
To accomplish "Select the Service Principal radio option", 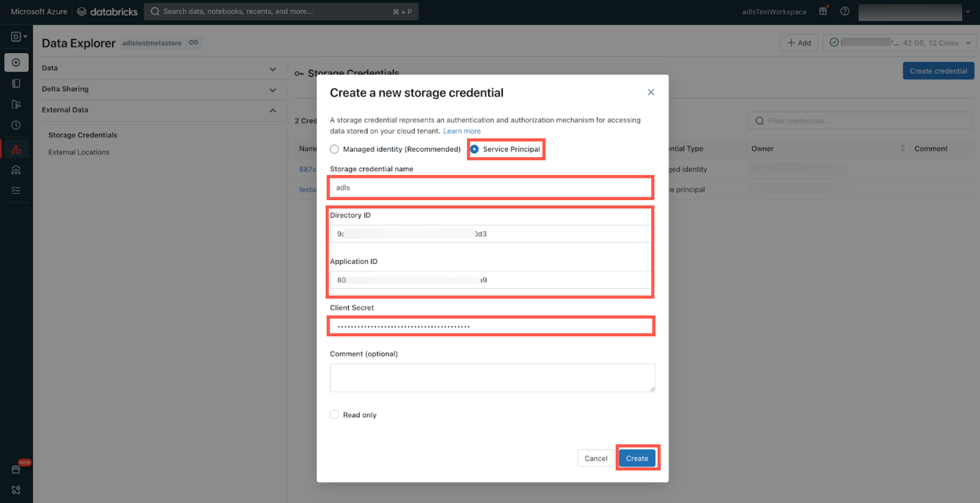I will [474, 149].
